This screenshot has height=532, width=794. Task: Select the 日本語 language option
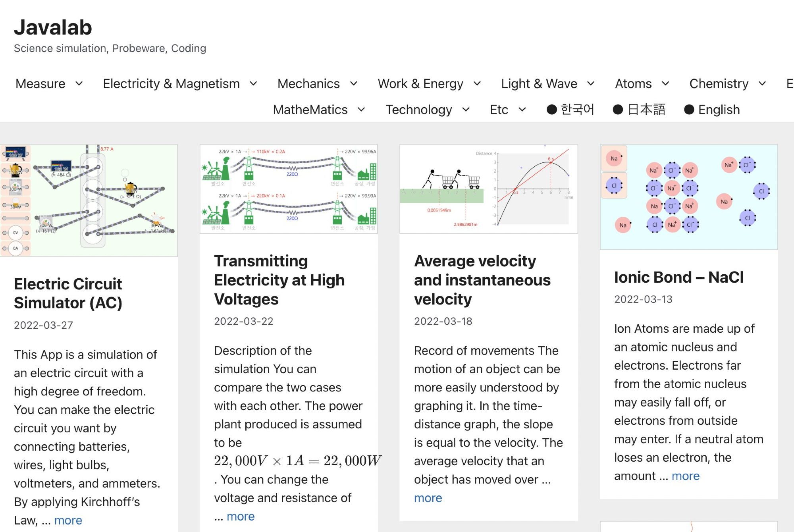pyautogui.click(x=639, y=110)
